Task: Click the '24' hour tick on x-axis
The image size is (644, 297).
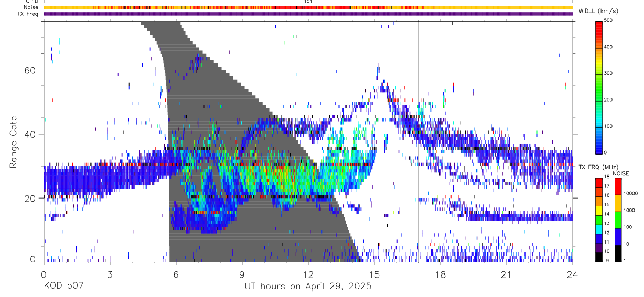Action: coord(573,274)
